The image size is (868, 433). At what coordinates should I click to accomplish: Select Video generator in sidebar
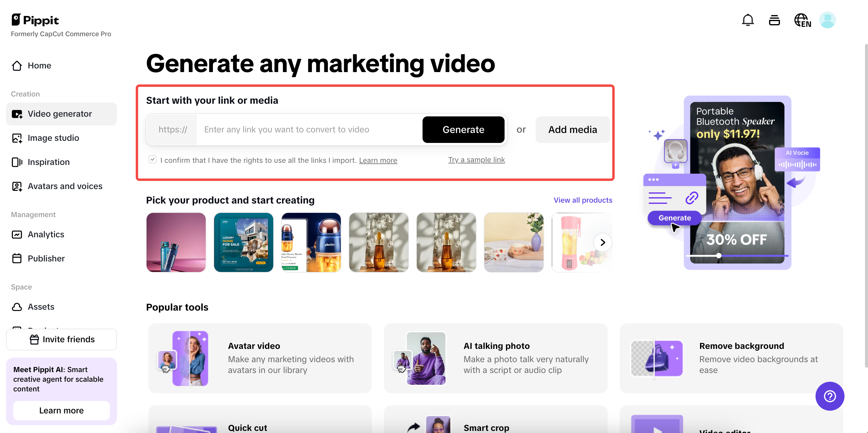point(61,114)
